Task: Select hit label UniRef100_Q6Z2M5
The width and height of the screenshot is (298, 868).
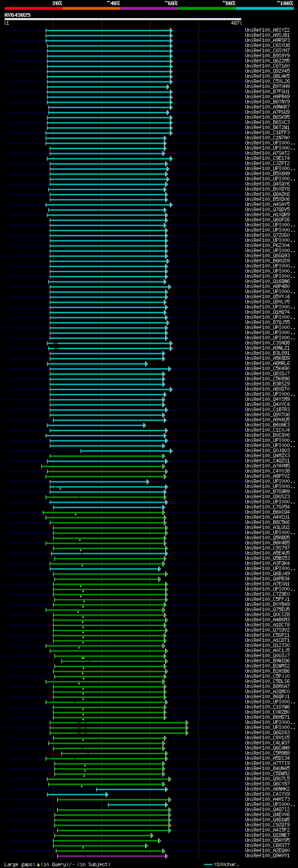Action: [267, 61]
